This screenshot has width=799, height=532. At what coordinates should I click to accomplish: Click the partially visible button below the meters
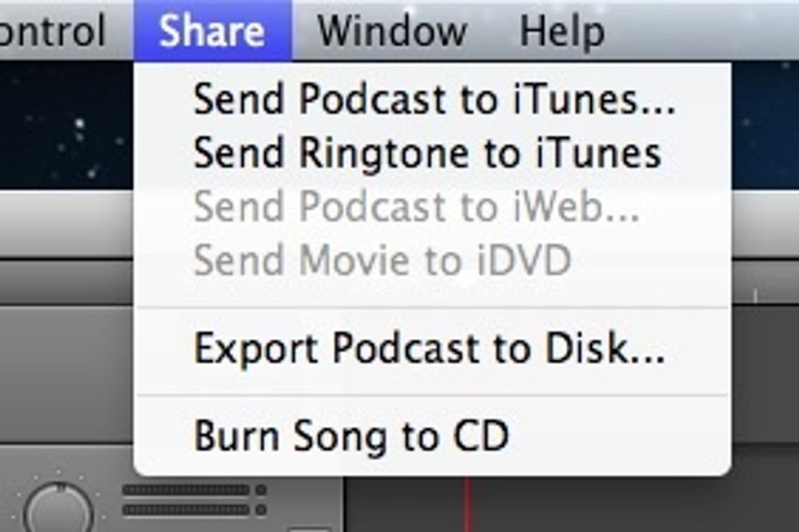(x=310, y=529)
